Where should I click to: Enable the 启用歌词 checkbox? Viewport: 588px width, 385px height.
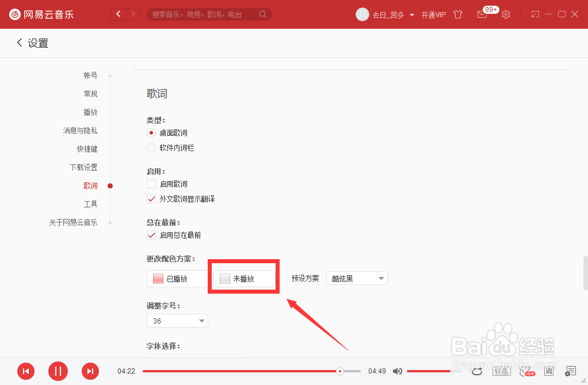click(x=151, y=183)
